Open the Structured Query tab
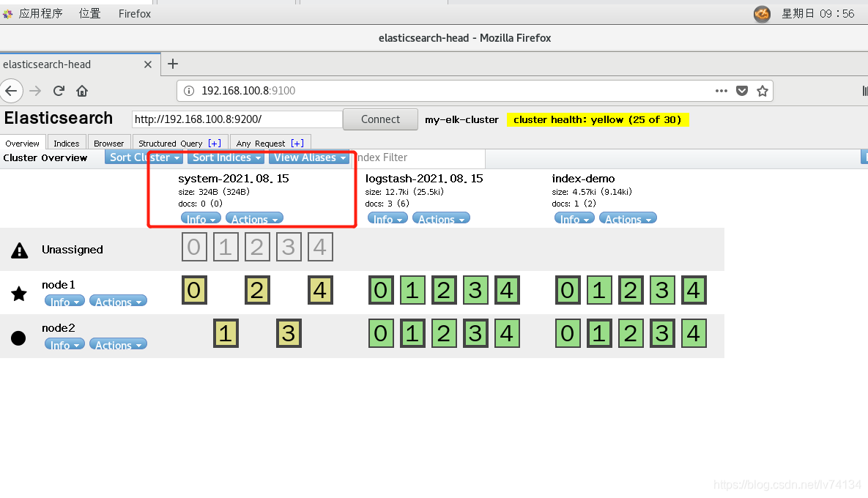 coord(171,144)
